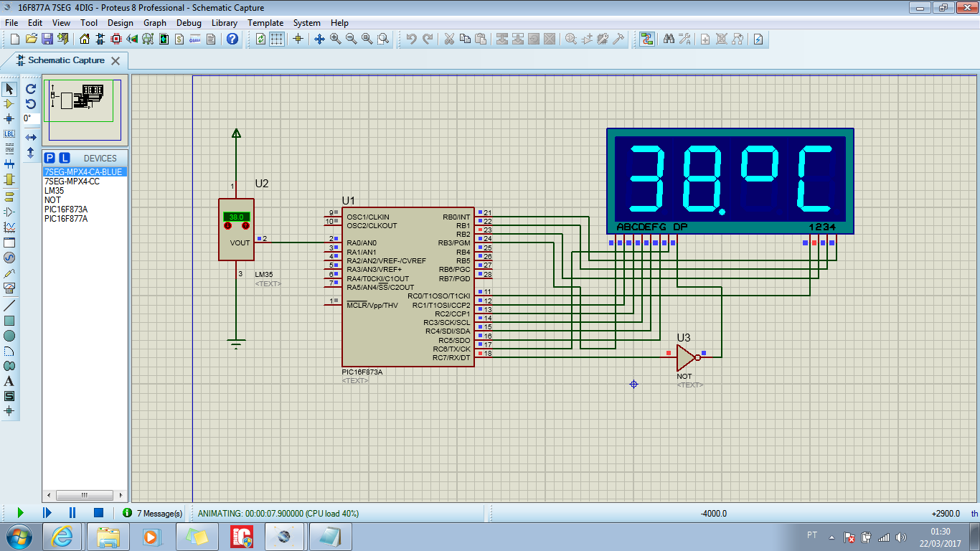980x551 pixels.
Task: Toggle the false origin crosshair icon
Action: point(298,39)
